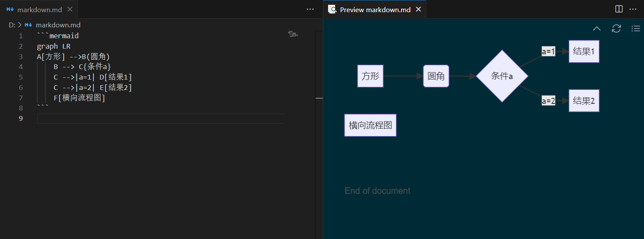644x239 pixels.
Task: Click line number 3 in gutter
Action: tap(20, 56)
